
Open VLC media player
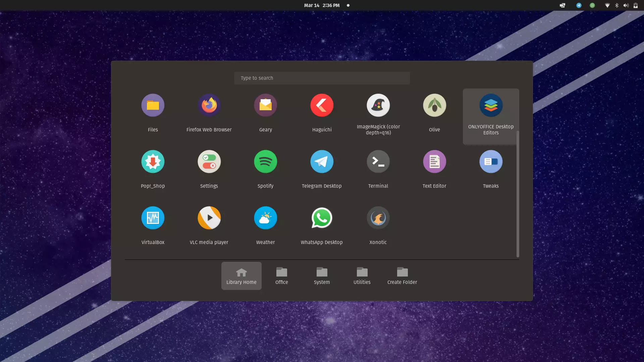pos(209,218)
